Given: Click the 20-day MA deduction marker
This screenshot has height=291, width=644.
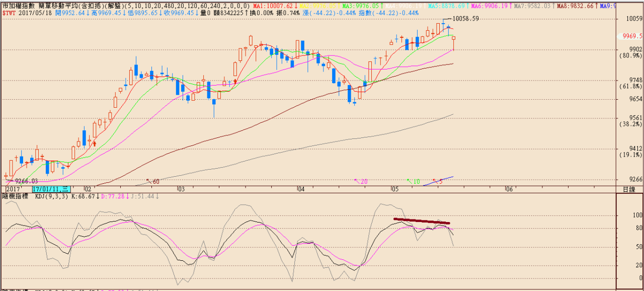Looking at the screenshot, I should [361, 181].
